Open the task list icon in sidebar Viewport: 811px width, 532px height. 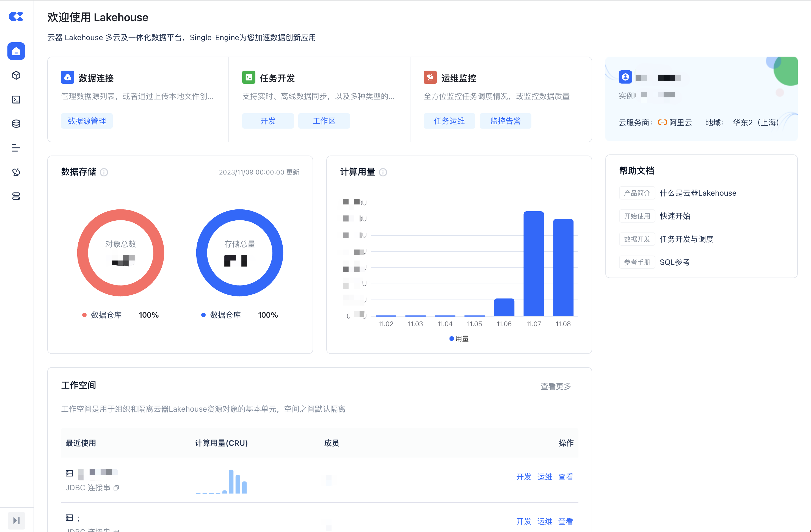16,148
